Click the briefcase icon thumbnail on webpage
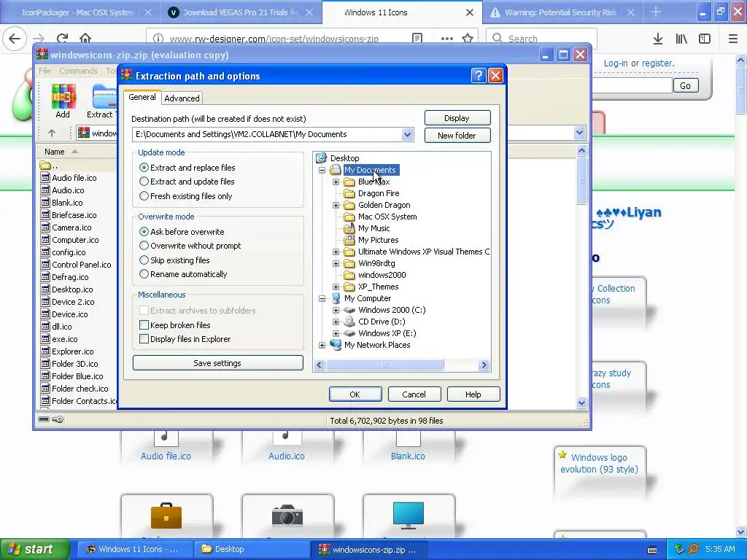The image size is (747, 560). (166, 516)
